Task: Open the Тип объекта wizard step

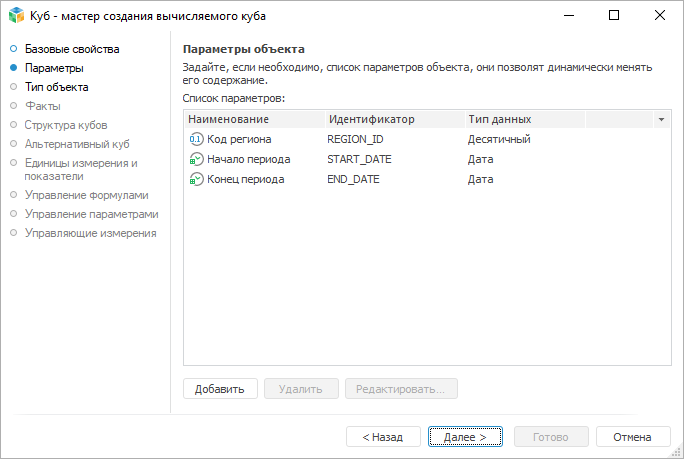Action: pyautogui.click(x=56, y=87)
